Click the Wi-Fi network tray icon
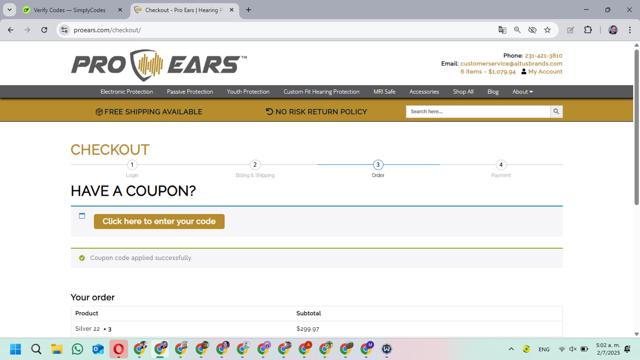The width and height of the screenshot is (640, 360). click(562, 349)
